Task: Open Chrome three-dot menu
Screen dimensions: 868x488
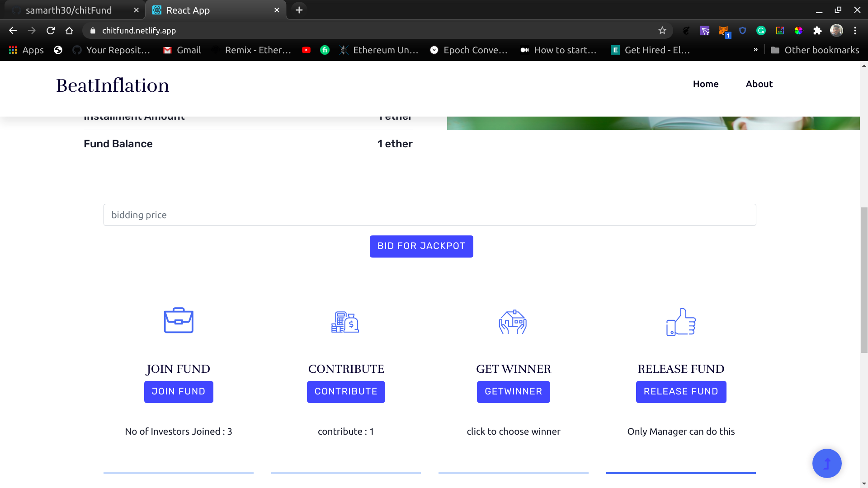Action: 855,31
